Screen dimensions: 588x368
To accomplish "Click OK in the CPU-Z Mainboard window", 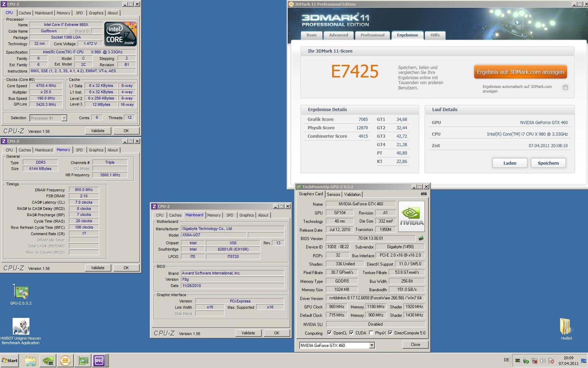I will 277,333.
